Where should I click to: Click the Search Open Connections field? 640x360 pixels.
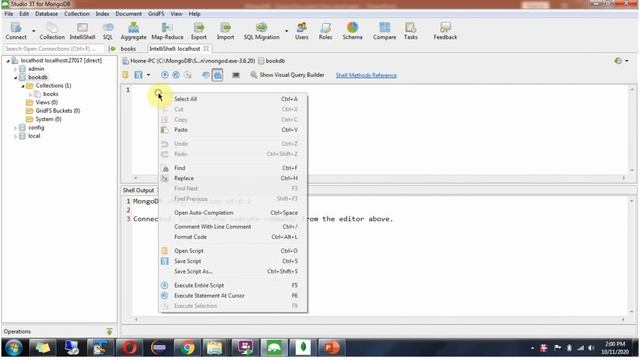54,49
